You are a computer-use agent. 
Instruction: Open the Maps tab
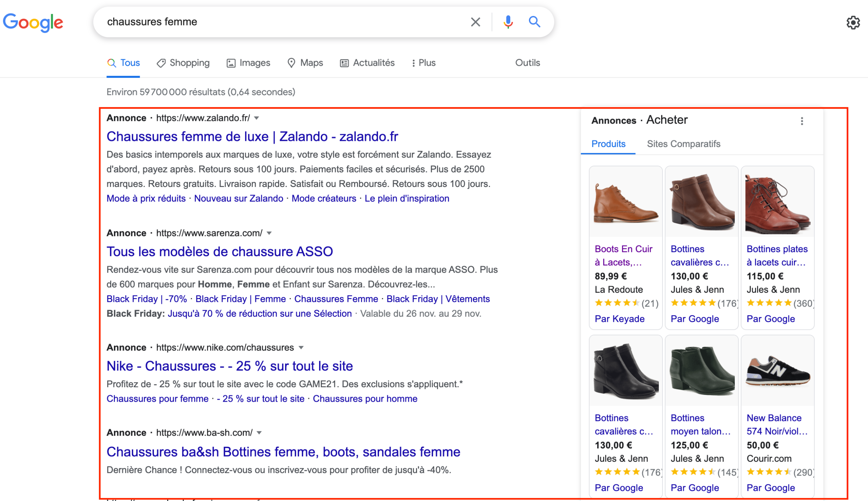pyautogui.click(x=305, y=63)
